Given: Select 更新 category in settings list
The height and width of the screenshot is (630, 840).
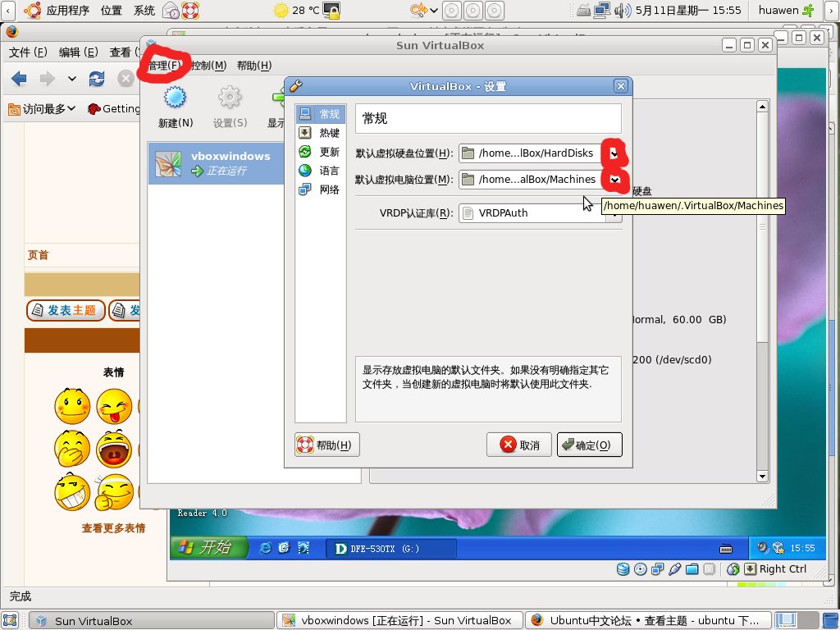Looking at the screenshot, I should click(x=321, y=152).
